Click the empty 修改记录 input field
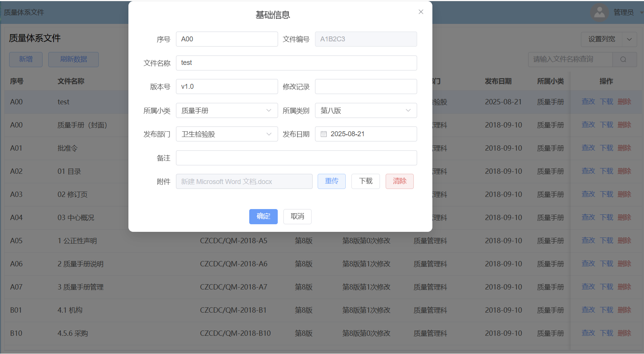This screenshot has width=644, height=354. [x=366, y=87]
